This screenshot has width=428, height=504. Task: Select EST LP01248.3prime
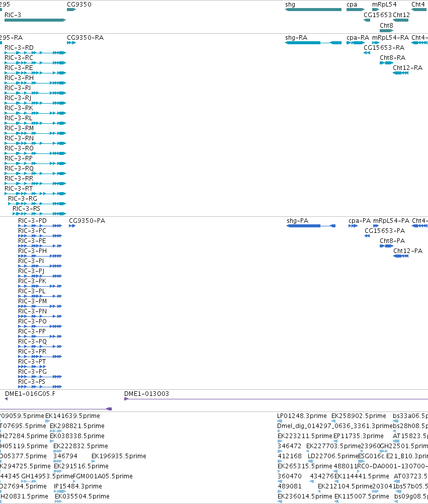280,421
